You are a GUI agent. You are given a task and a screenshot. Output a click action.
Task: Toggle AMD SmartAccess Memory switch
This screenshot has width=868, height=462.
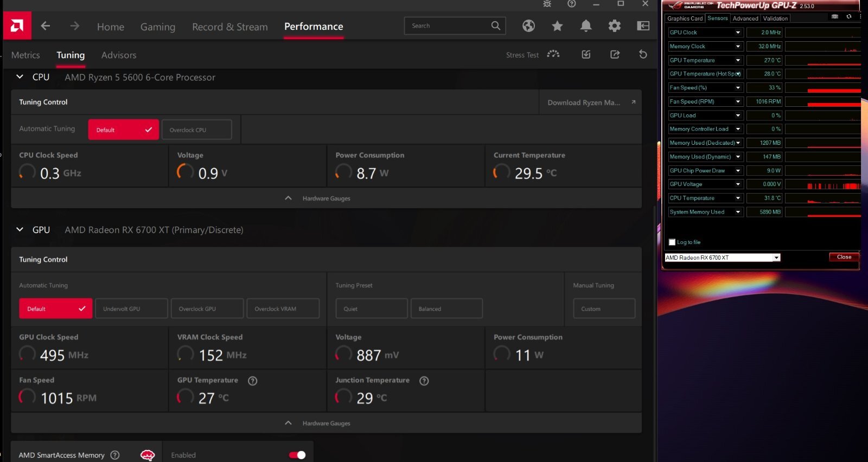click(297, 455)
